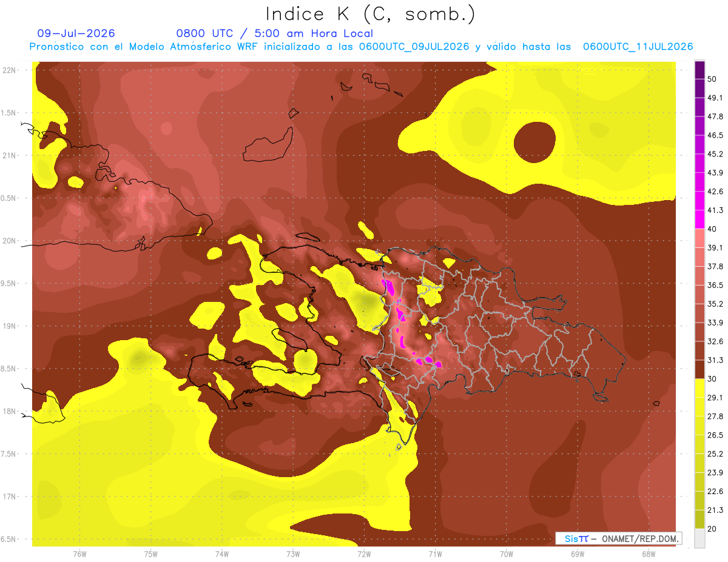Click the legend value '22.6'
Screen dimensions: 728x562
[715, 491]
